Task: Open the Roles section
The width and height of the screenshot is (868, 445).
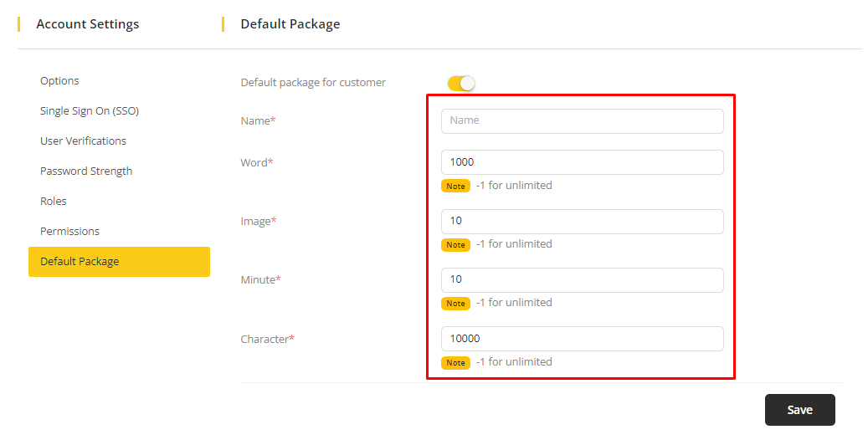Action: [54, 202]
